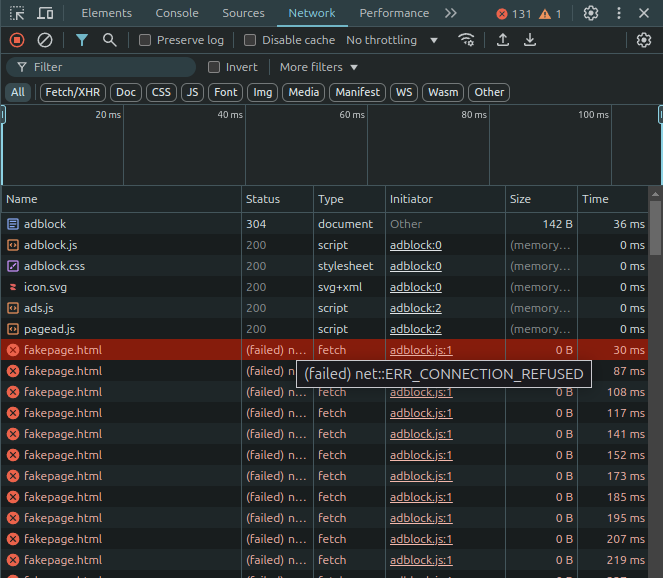Screen dimensions: 663x578
Task: Click the error icon of the highlighted fakepage.html
Action: [x=13, y=350]
